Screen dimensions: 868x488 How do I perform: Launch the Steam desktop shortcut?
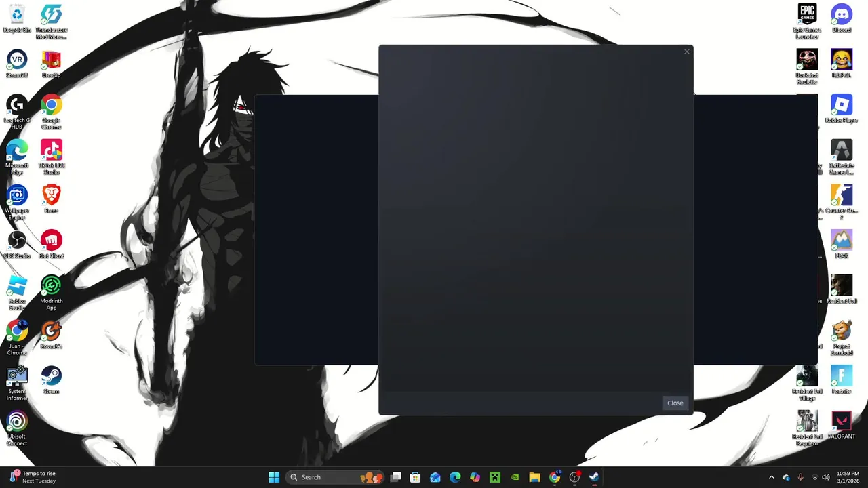(52, 380)
